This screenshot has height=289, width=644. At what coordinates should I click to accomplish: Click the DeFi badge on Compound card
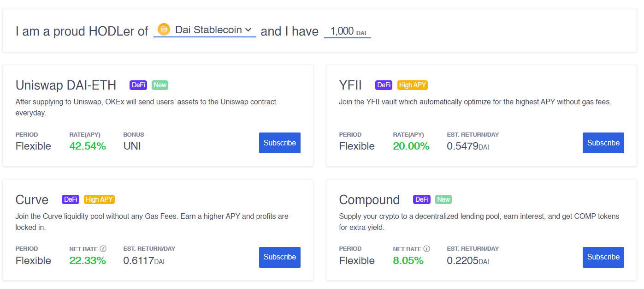point(421,199)
